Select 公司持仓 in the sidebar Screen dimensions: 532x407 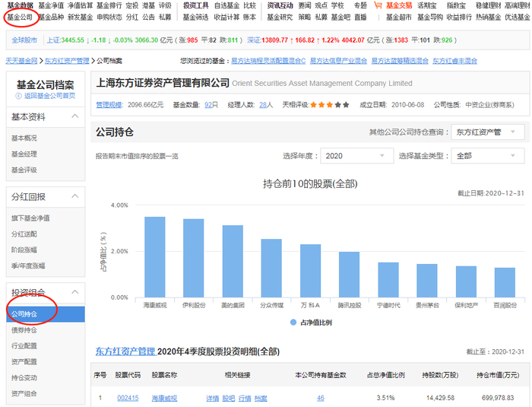click(x=46, y=314)
